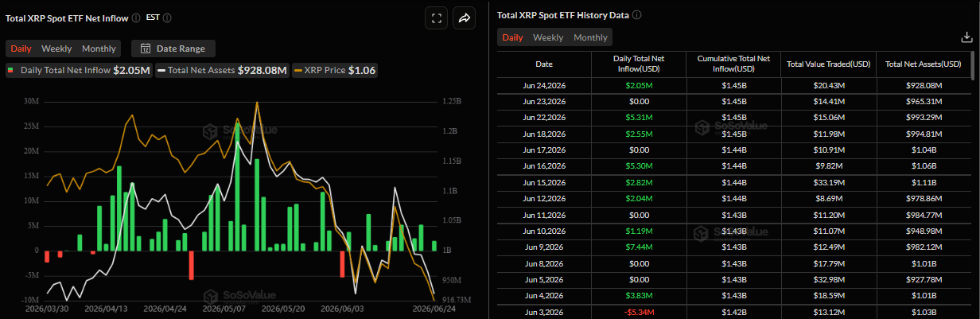
Task: Click Daily Total Net Inflow column header
Action: [639, 64]
